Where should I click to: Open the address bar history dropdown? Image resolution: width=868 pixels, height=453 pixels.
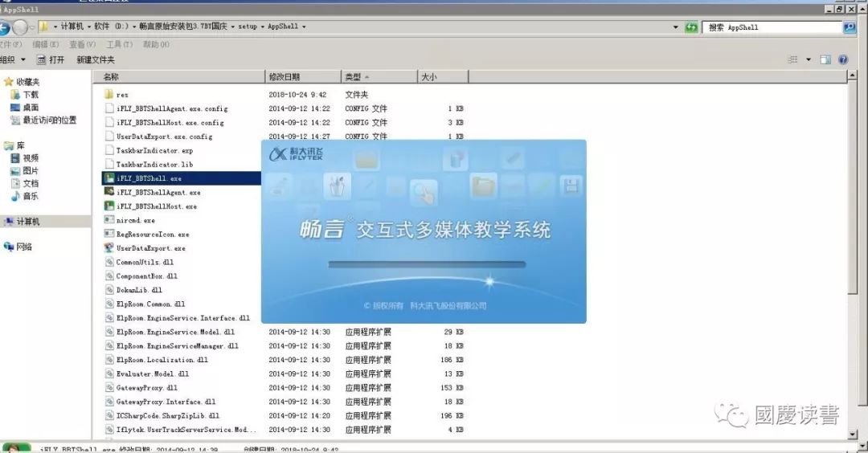[x=675, y=27]
